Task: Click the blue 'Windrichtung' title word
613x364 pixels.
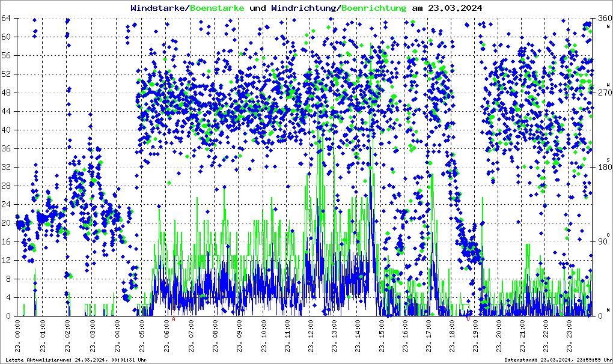Action: (x=305, y=8)
